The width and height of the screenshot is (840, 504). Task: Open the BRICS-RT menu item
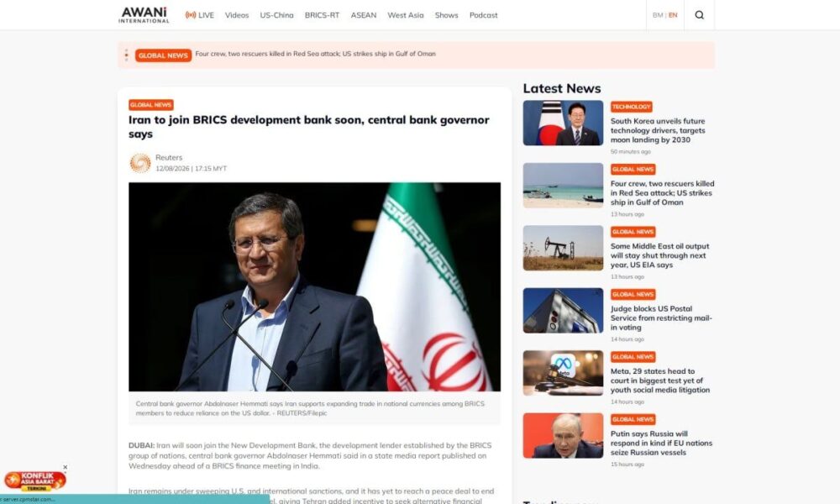(322, 15)
